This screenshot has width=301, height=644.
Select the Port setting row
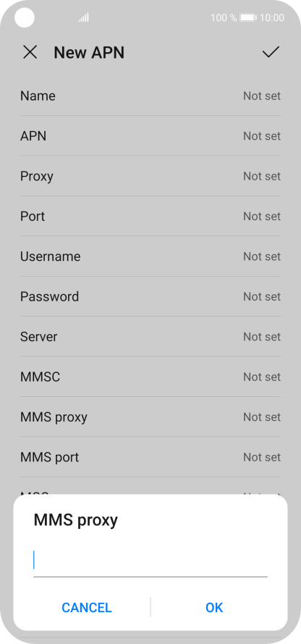click(x=150, y=216)
